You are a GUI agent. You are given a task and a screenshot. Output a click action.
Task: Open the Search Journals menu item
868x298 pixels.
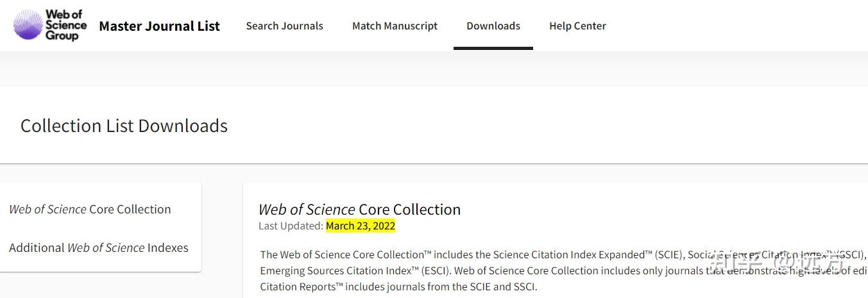(x=284, y=26)
